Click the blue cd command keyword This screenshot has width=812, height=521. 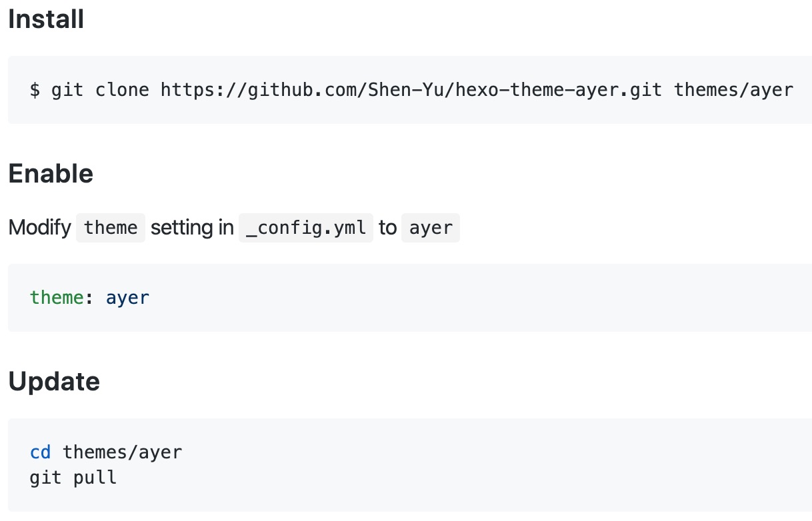[41, 452]
